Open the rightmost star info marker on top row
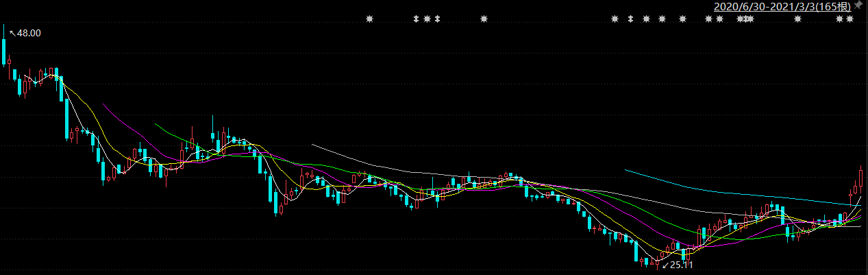The height and width of the screenshot is (275, 868). pos(851,19)
